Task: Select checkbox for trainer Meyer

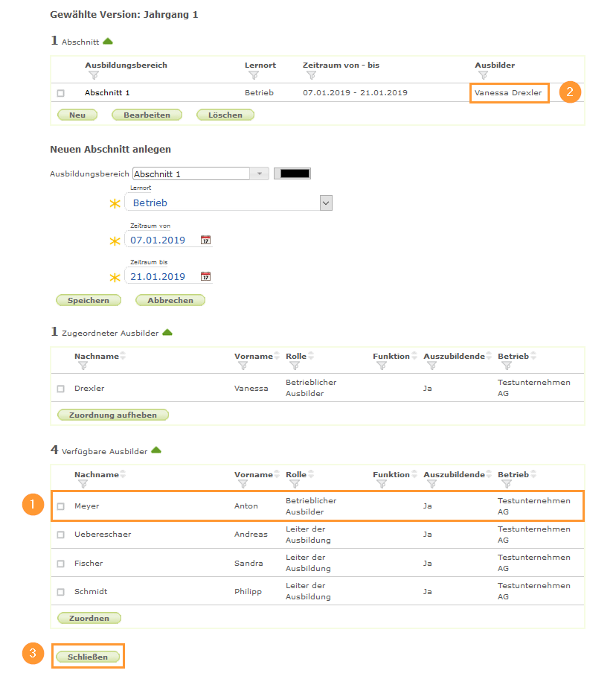Action: point(61,506)
